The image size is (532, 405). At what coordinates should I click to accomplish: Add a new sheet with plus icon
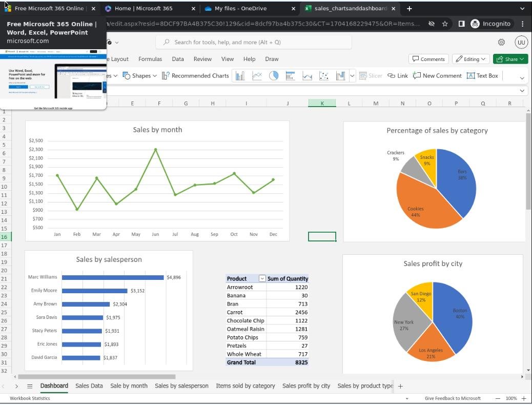(x=400, y=386)
